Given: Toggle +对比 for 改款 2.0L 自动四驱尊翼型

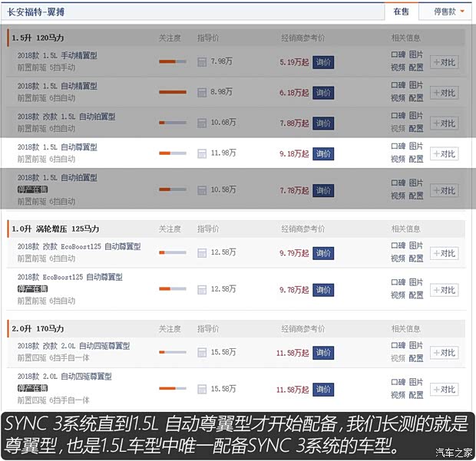Looking at the screenshot, I should [444, 353].
